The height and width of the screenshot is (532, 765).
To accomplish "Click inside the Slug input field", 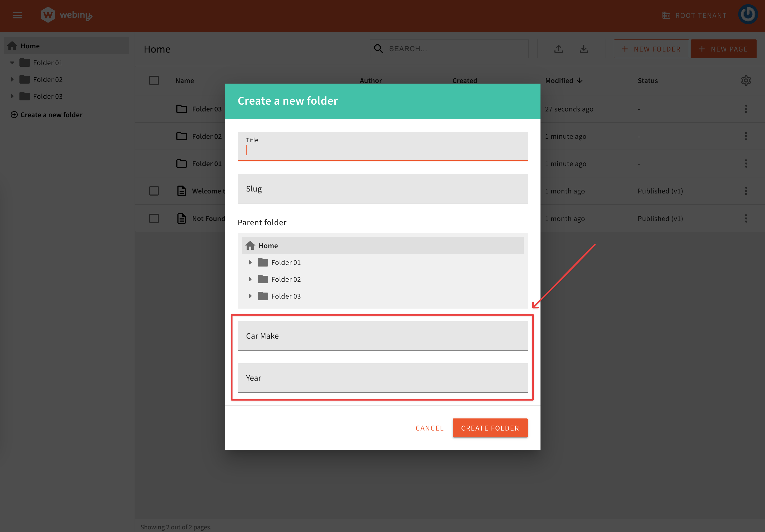I will click(382, 188).
